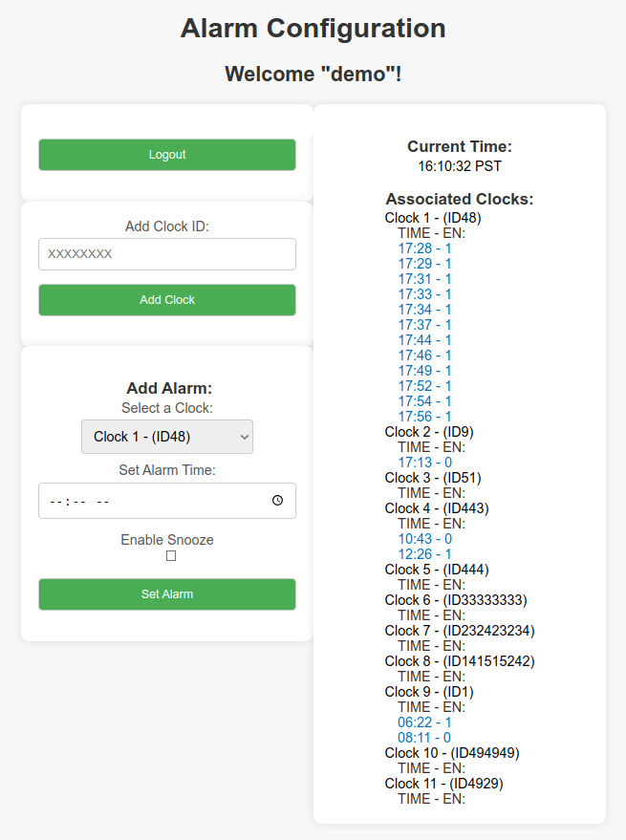Click the Add Clock button
Screen dimensions: 626x840
167,300
